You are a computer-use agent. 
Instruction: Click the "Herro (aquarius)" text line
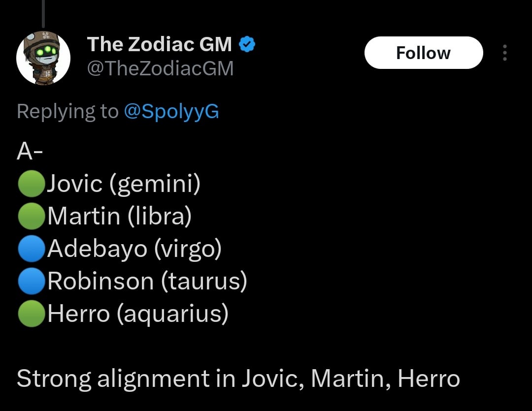tap(138, 314)
